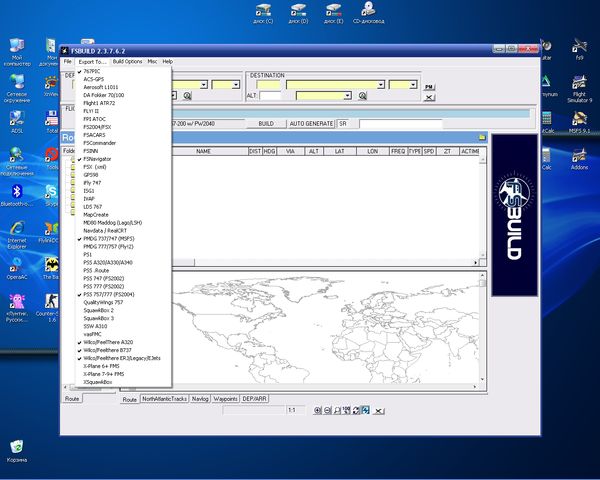Viewport: 600px width, 480px height.
Task: Open the Build Options menu
Action: [x=126, y=62]
